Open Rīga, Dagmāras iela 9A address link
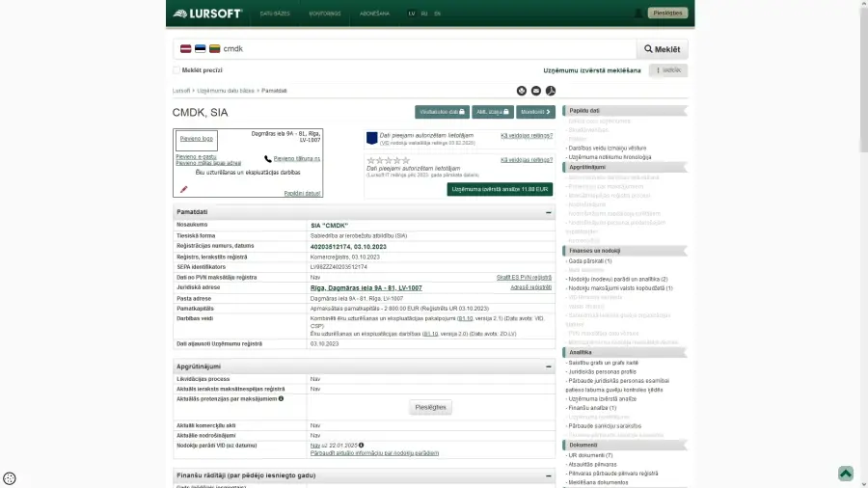 366,287
